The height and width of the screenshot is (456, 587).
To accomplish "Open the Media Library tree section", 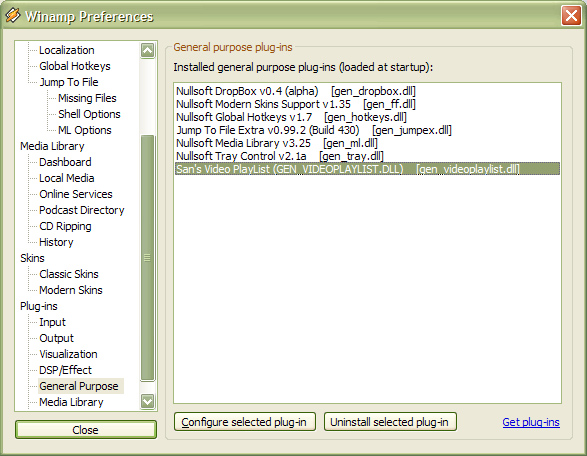I will (52, 146).
